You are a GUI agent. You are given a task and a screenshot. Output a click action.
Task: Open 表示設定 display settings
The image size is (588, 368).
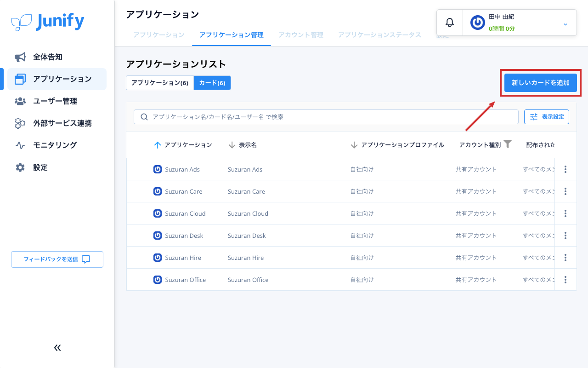point(547,117)
